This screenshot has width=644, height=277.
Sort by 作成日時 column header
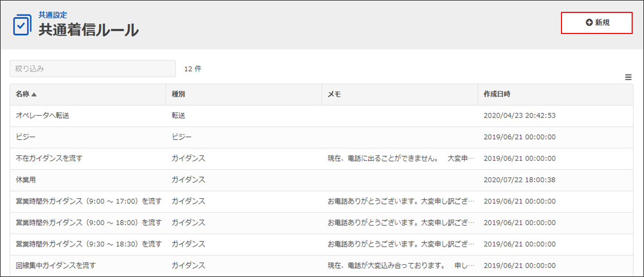tap(497, 94)
